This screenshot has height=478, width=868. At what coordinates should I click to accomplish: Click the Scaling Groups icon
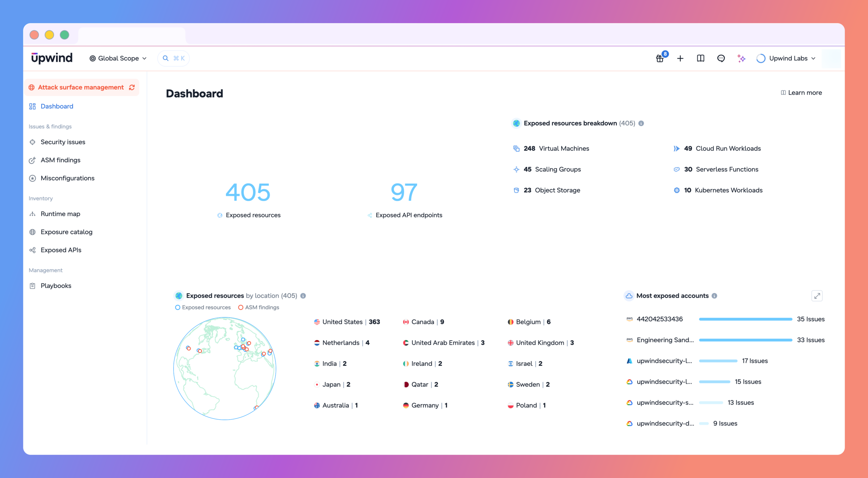point(516,169)
